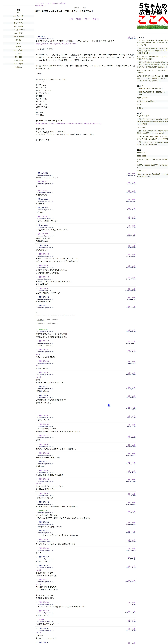Viewport: 168px width, 644px height.
Task: Open パチンコ機種等 board in sidebar
Action: pyautogui.click(x=18, y=36)
